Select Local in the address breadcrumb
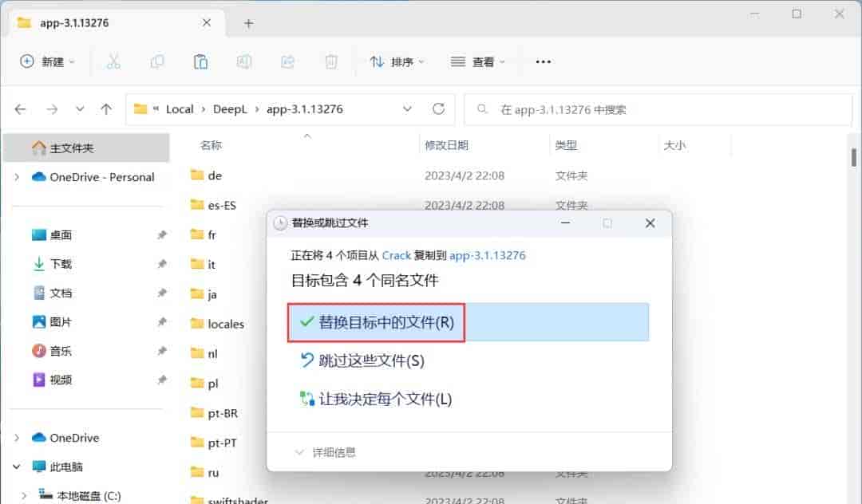Image resolution: width=862 pixels, height=504 pixels. (x=180, y=109)
